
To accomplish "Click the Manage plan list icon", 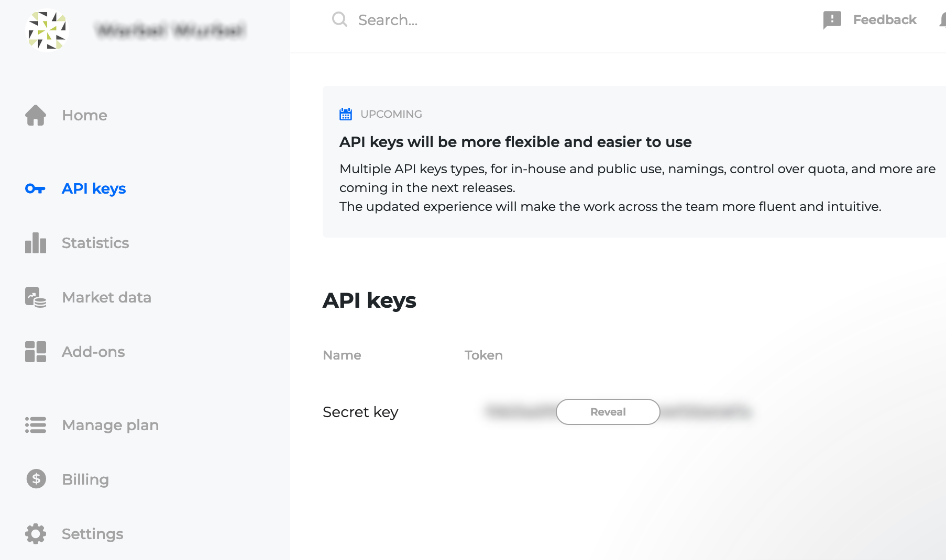I will click(x=36, y=425).
